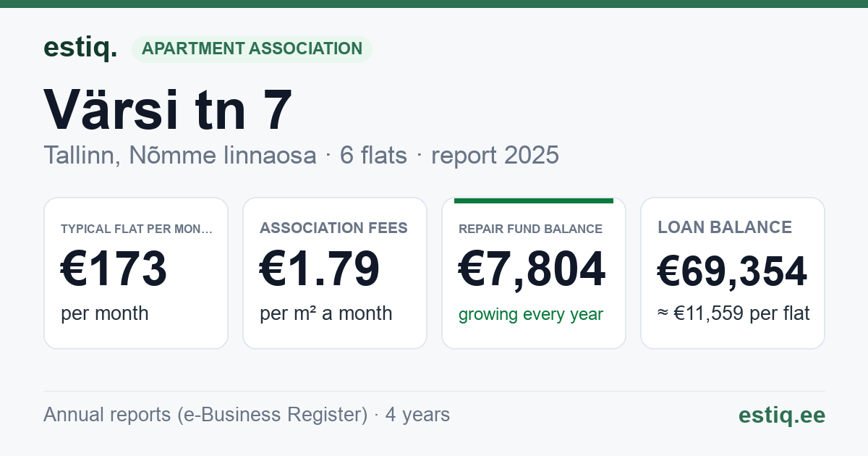Click the €173 value
868x456 pixels.
[114, 269]
